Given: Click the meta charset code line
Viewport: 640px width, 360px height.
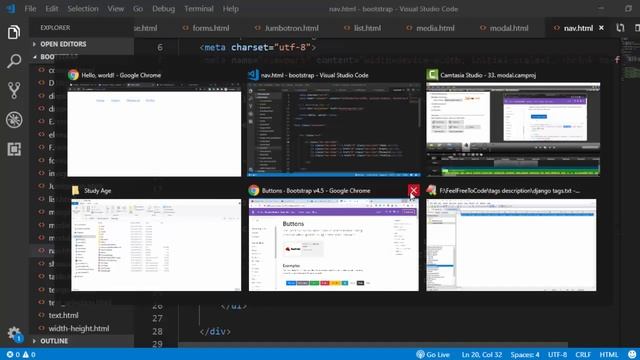Looking at the screenshot, I should [258, 47].
